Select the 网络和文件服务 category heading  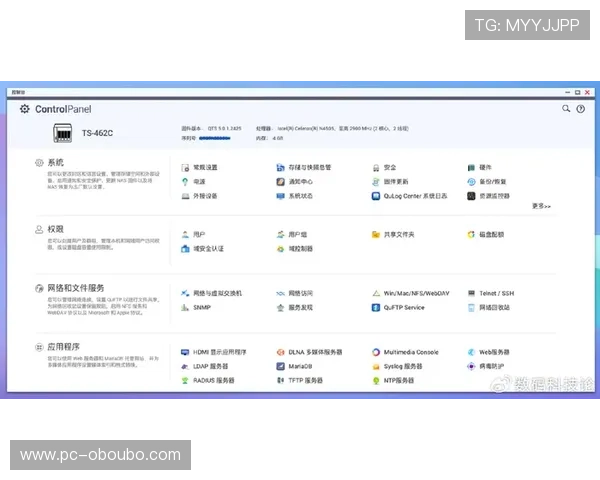point(75,288)
